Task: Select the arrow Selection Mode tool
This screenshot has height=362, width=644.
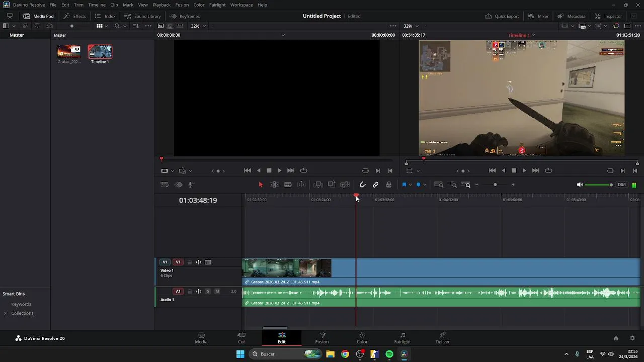Action: point(261,185)
